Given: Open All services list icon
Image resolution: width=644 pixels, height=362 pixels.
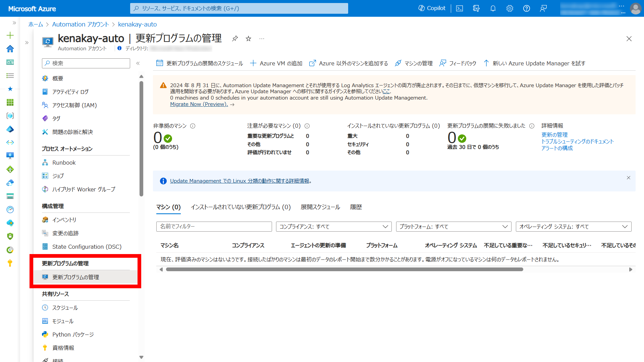Looking at the screenshot, I should [x=10, y=76].
